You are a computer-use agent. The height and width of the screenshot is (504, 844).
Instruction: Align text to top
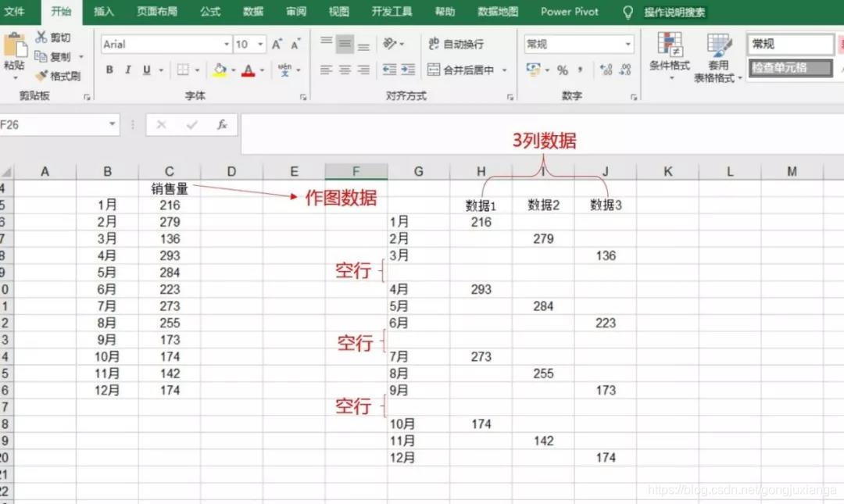(x=326, y=42)
